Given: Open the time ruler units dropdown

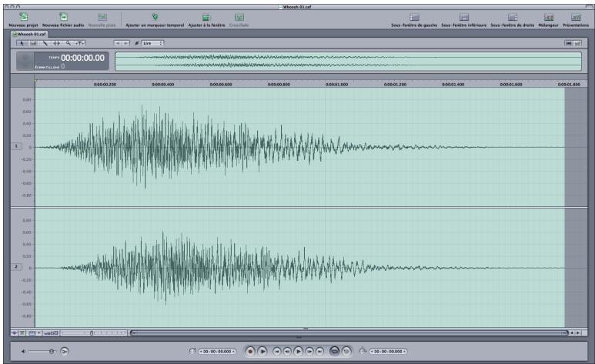Looking at the screenshot, I should 34,333.
